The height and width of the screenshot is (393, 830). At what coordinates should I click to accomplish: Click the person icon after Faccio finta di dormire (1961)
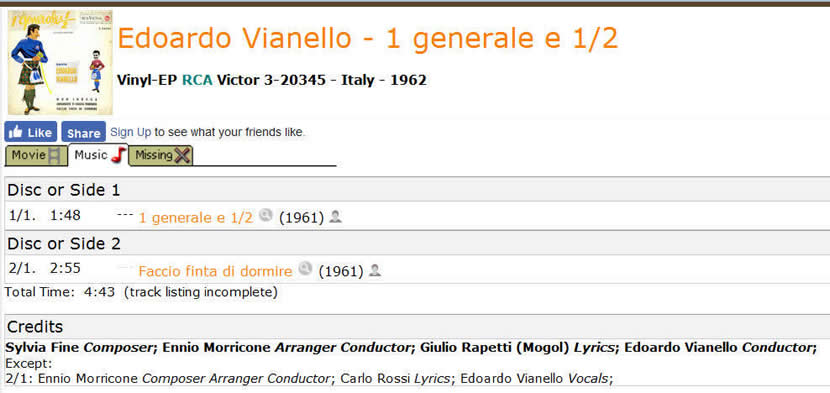[375, 271]
